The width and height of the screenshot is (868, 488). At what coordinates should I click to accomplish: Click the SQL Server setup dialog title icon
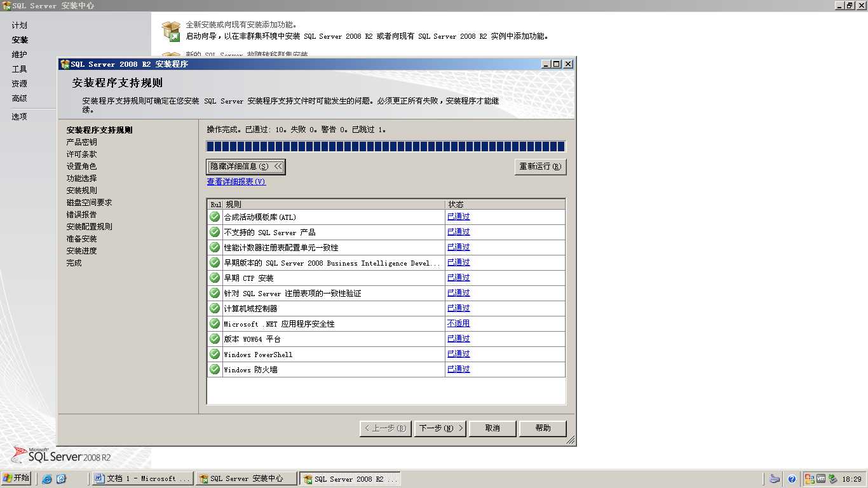click(x=65, y=64)
